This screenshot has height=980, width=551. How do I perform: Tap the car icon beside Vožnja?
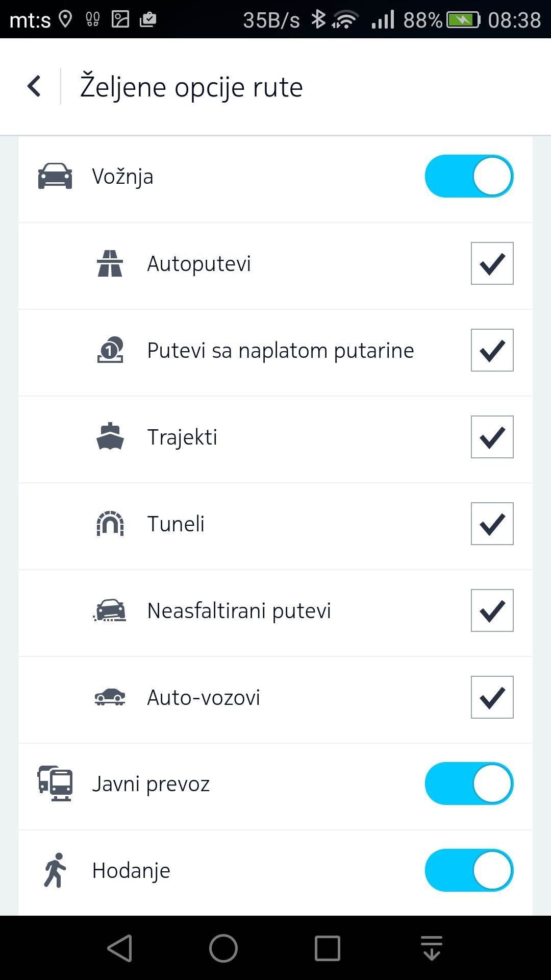pyautogui.click(x=55, y=176)
